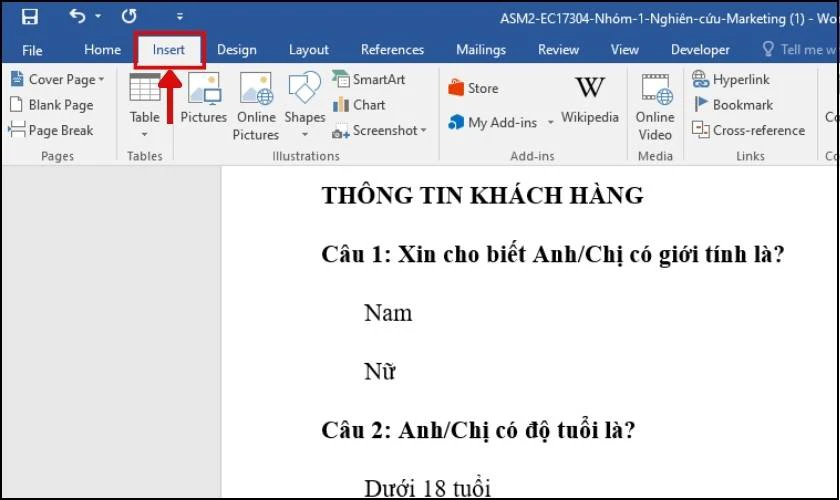Switch to the Design tab
840x500 pixels.
tap(237, 50)
